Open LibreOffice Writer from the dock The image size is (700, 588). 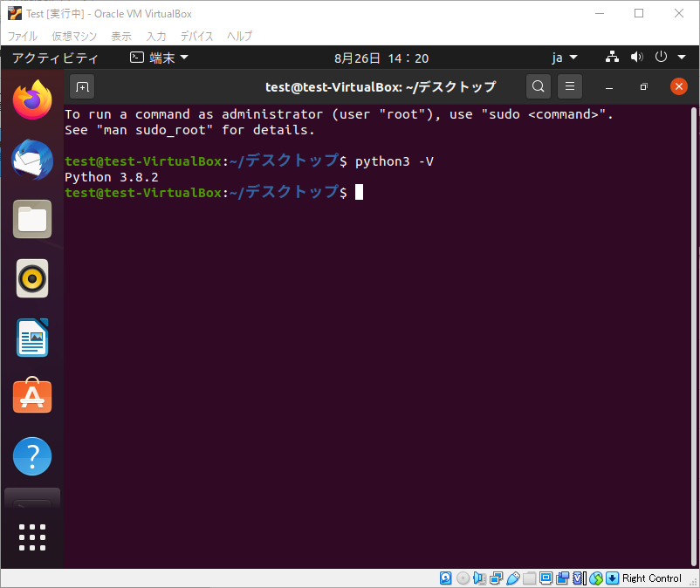32,338
